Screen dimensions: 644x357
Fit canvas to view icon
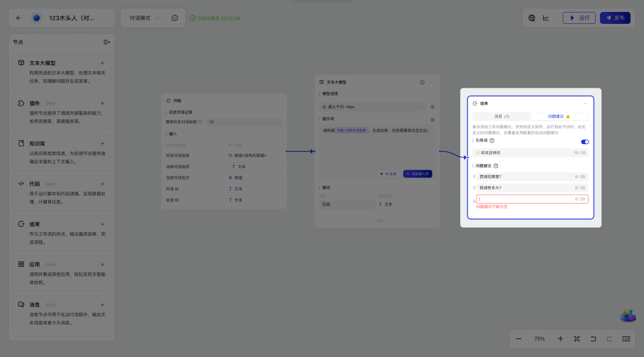(x=577, y=339)
